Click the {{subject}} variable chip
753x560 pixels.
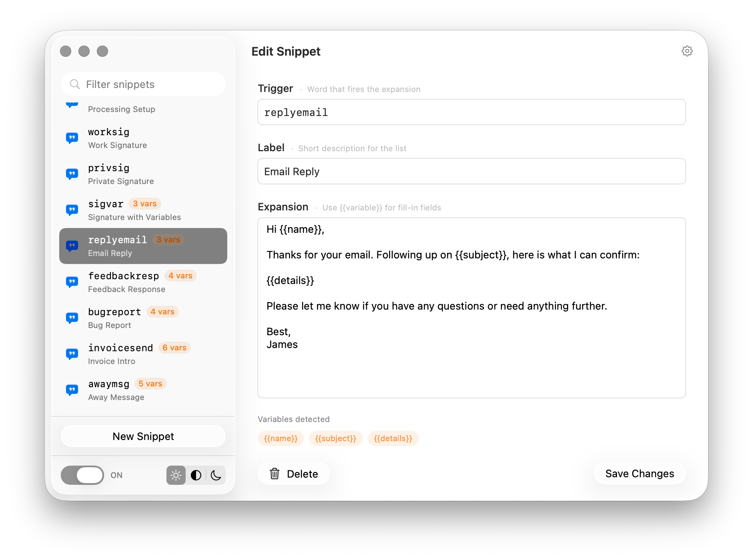click(x=336, y=438)
